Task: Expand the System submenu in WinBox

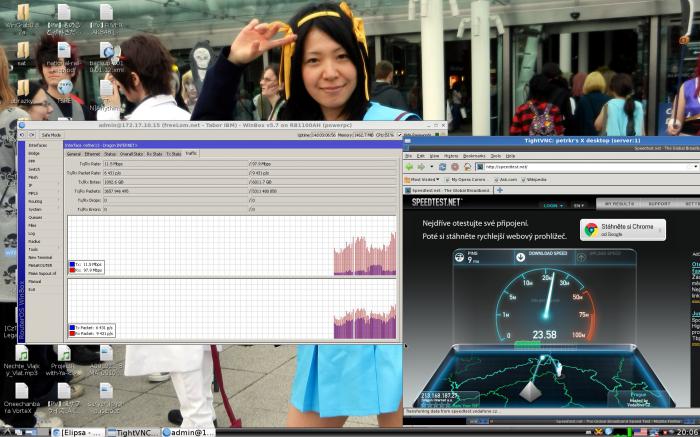Action: click(x=35, y=209)
